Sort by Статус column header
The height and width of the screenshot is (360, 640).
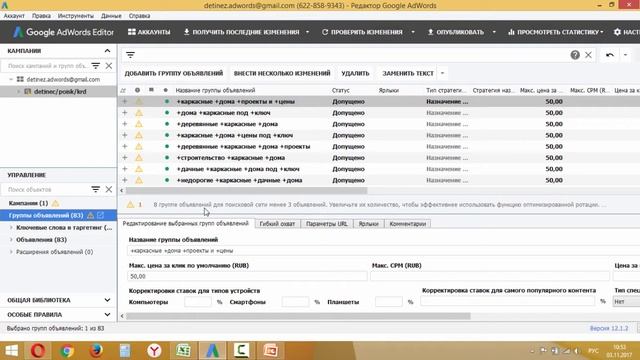tap(341, 90)
